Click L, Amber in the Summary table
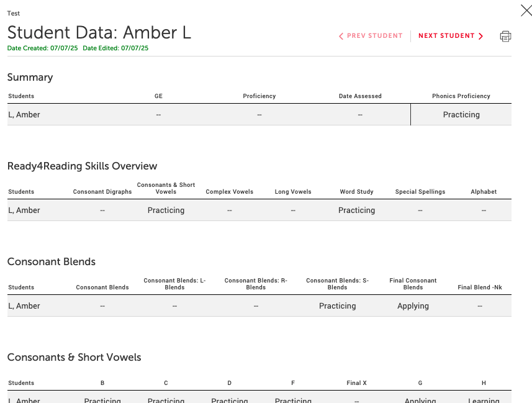 [24, 115]
